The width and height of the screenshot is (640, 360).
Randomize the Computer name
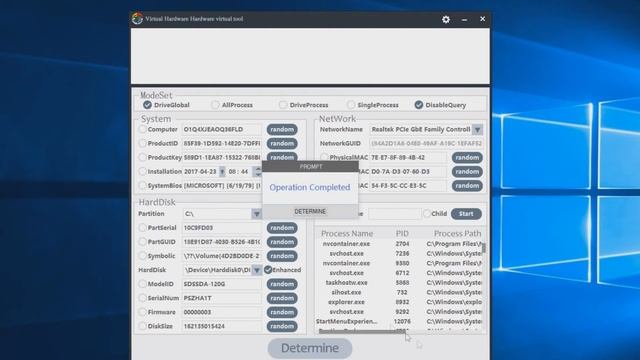282,129
